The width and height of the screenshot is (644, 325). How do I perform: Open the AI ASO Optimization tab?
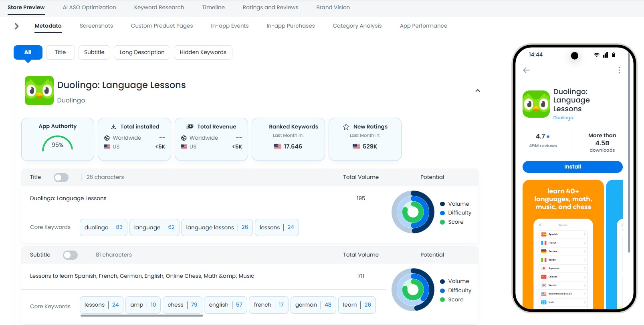pyautogui.click(x=89, y=7)
